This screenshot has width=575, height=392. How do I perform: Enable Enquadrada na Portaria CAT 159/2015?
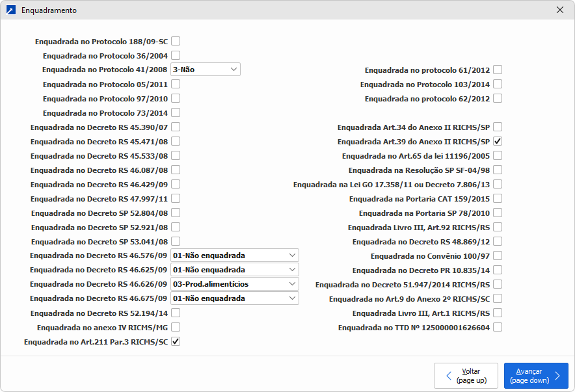[x=498, y=198]
